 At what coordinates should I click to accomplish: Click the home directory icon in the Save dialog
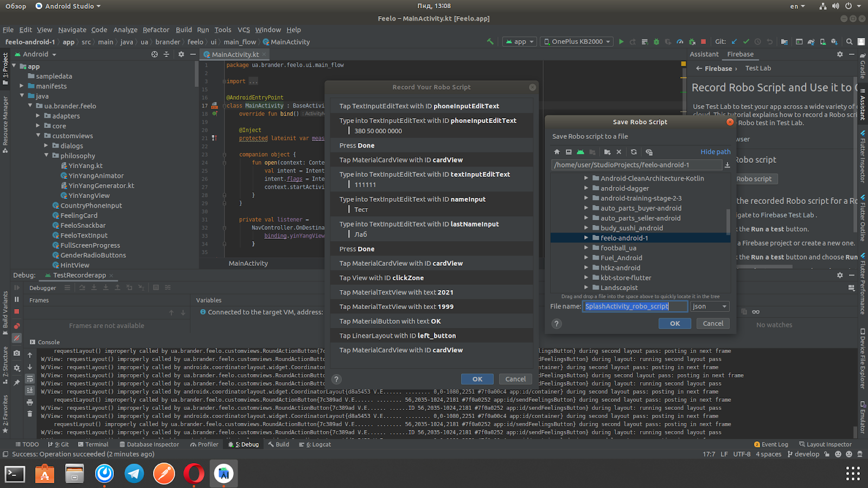(x=557, y=152)
